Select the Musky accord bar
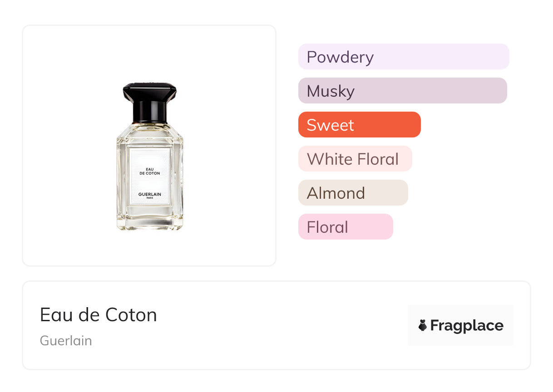 point(402,91)
